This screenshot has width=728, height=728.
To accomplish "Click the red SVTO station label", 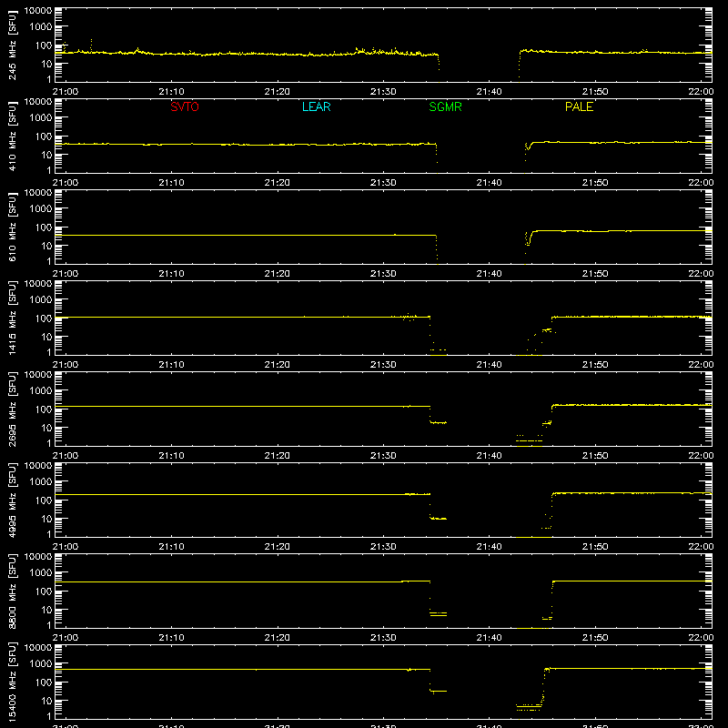I will coord(185,106).
